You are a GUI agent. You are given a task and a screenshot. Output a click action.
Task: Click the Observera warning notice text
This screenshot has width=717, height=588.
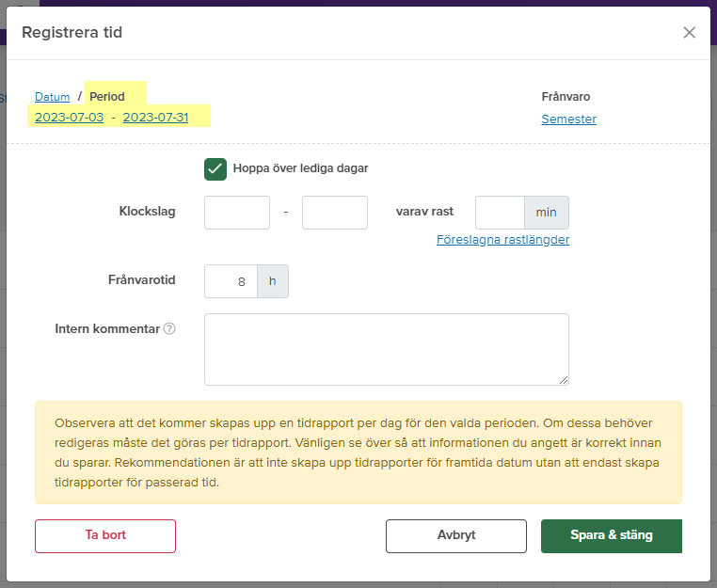pos(358,453)
